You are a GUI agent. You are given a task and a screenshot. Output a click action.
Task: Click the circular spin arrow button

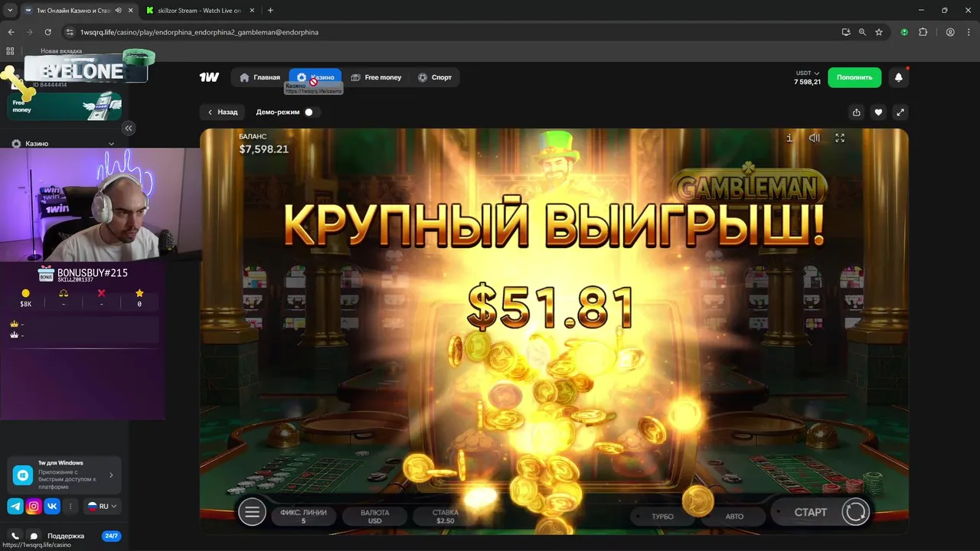[855, 511]
